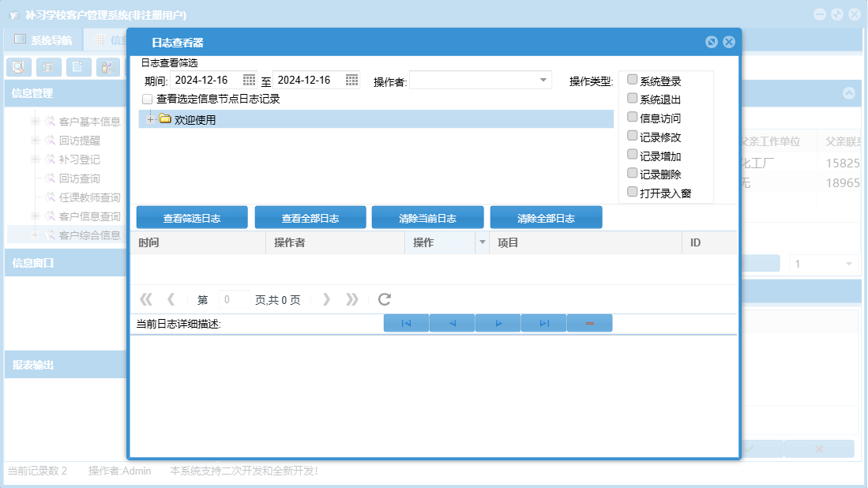Jump to first log record button
This screenshot has width=868, height=488.
[x=406, y=323]
